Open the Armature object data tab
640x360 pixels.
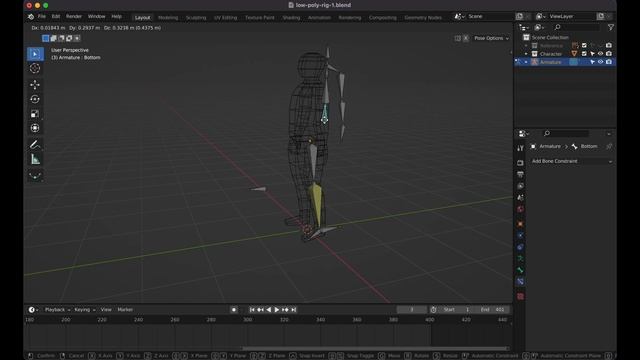[x=520, y=258]
